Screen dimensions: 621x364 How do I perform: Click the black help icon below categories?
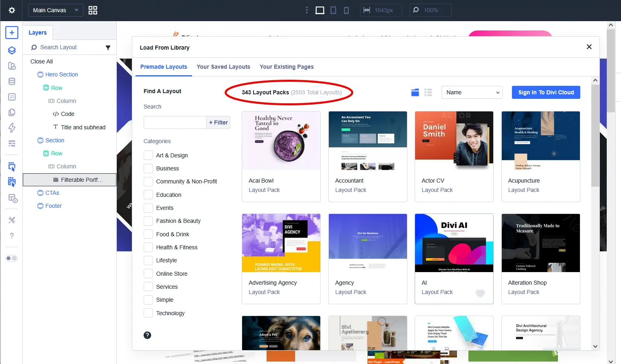(x=147, y=335)
